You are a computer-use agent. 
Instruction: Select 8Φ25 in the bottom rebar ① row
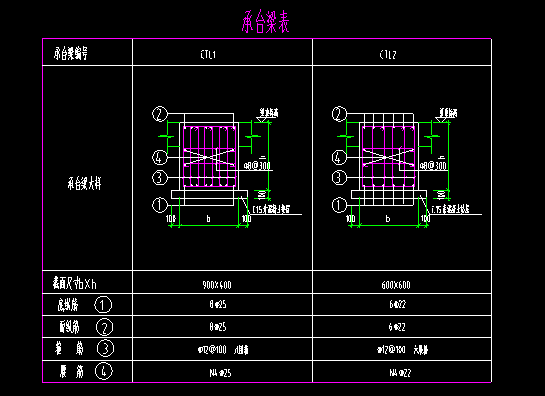pyautogui.click(x=218, y=305)
